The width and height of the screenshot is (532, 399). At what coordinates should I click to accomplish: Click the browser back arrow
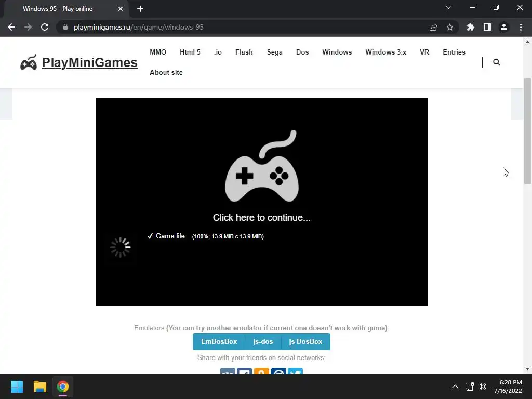point(11,27)
